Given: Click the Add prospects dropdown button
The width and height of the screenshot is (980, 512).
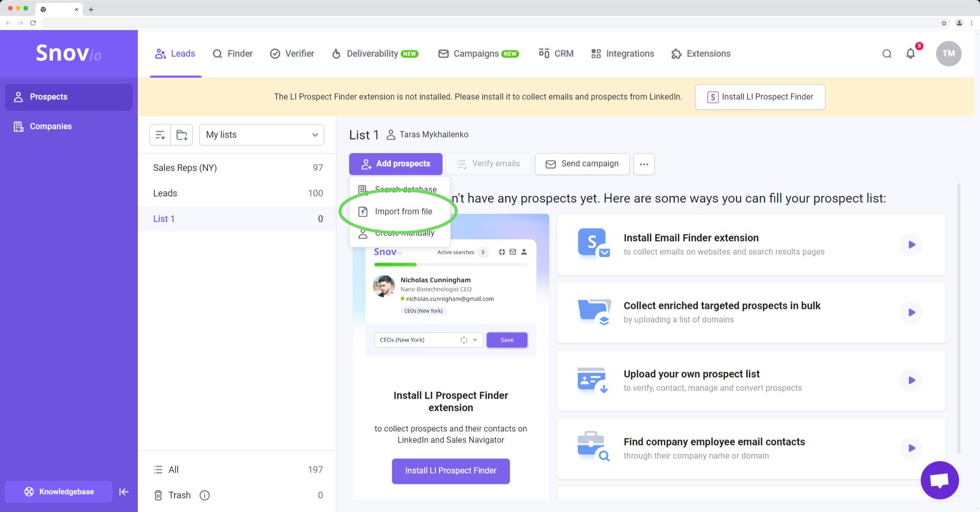Looking at the screenshot, I should (396, 164).
